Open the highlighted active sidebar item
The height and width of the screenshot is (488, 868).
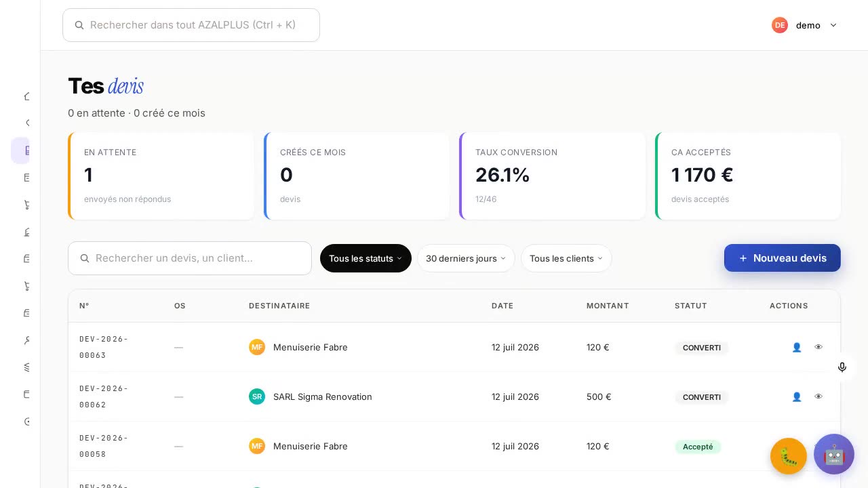point(21,150)
